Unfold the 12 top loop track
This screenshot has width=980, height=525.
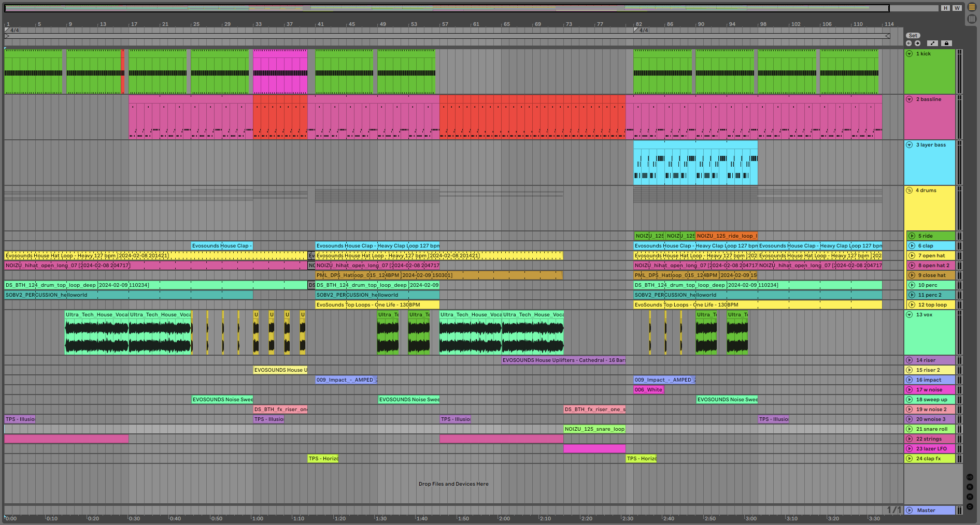coord(912,305)
